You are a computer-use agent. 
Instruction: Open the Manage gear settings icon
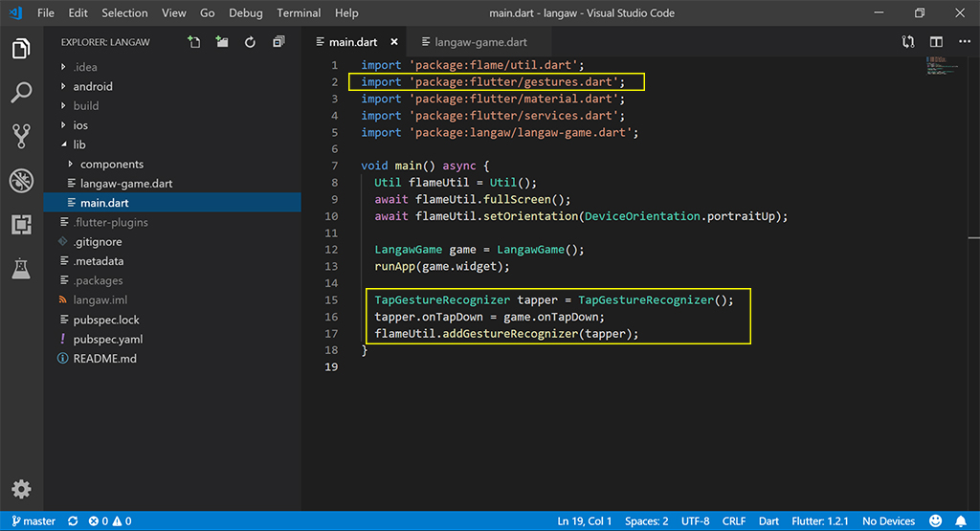(21, 489)
